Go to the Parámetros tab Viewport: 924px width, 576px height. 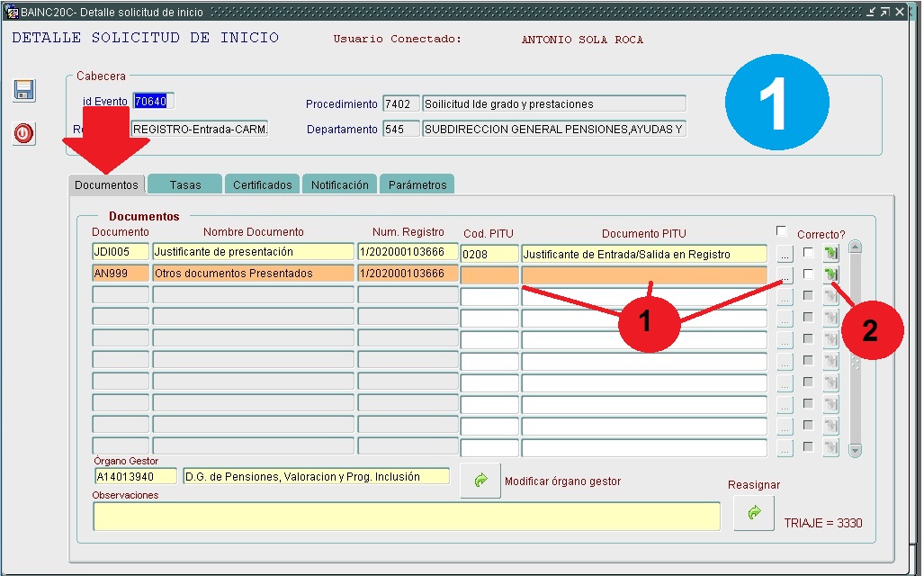tap(417, 184)
